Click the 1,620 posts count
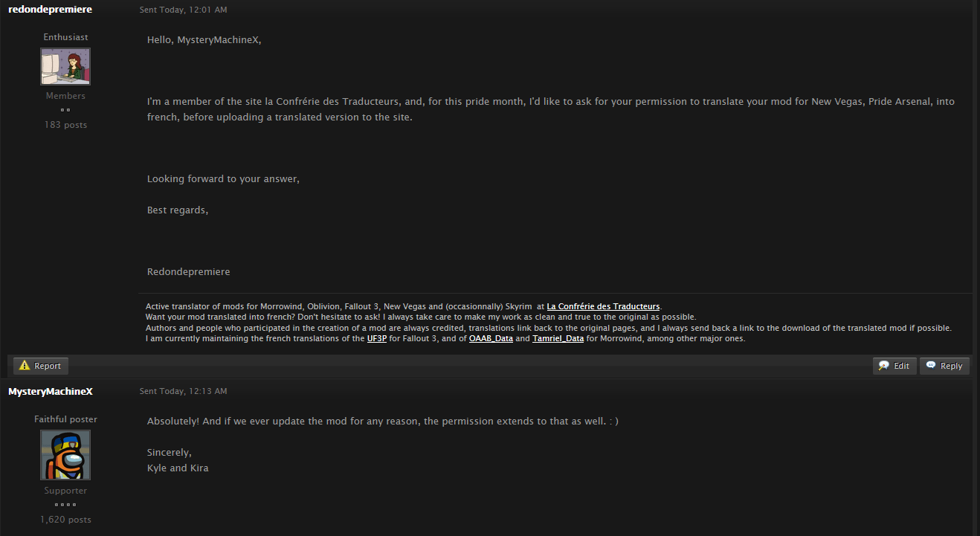Viewport: 980px width, 536px height. pos(65,520)
